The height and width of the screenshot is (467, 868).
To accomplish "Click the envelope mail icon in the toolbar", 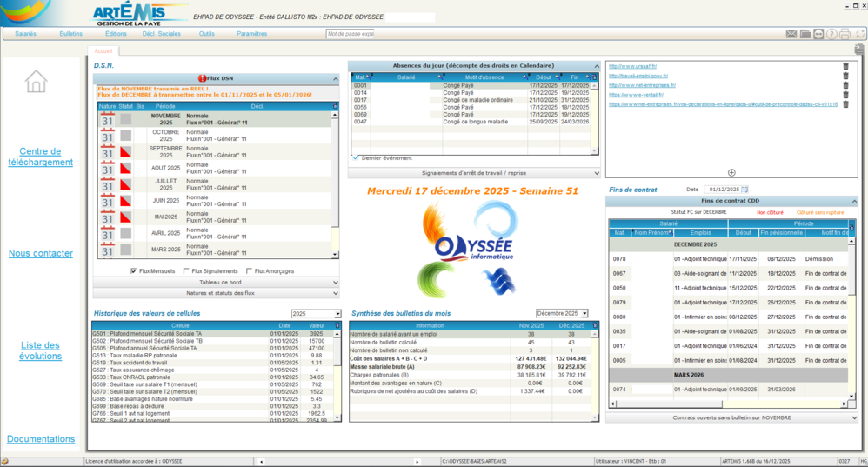I will pyautogui.click(x=791, y=34).
